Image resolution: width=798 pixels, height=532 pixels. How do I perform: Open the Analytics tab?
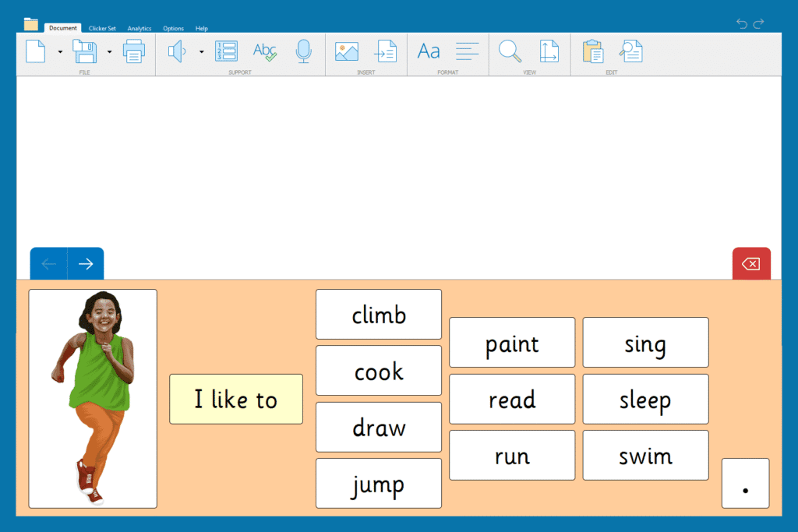[x=139, y=29]
